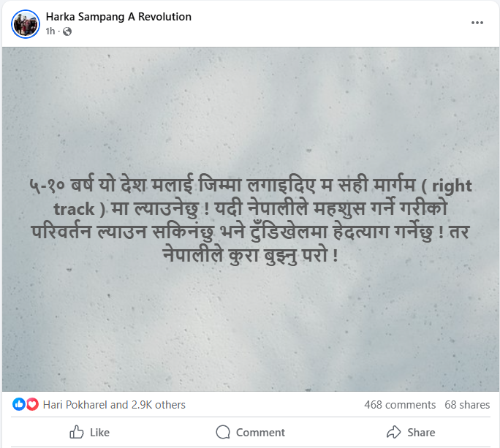Image resolution: width=500 pixels, height=448 pixels.
Task: Open Hari Pokharel's profile link
Action: pos(75,405)
